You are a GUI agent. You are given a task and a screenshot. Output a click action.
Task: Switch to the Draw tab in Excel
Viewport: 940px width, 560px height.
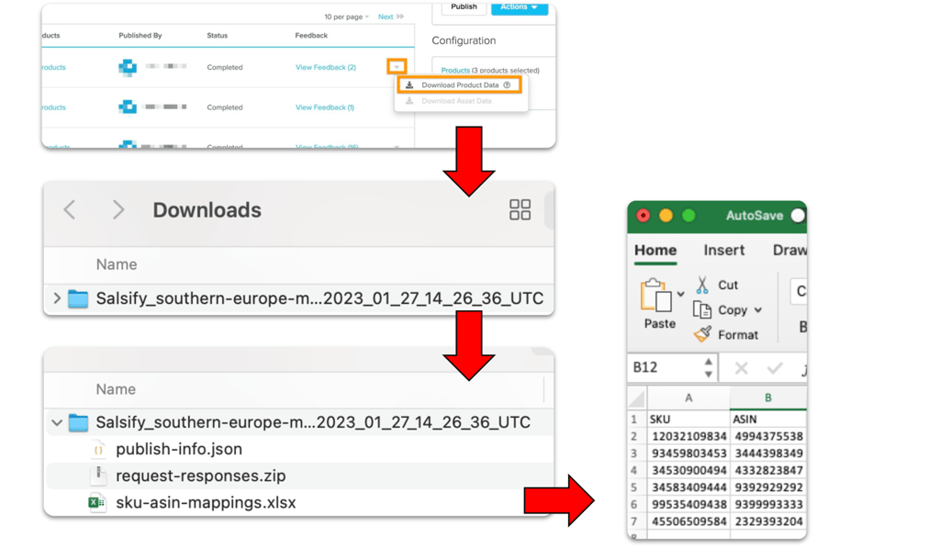pos(789,250)
